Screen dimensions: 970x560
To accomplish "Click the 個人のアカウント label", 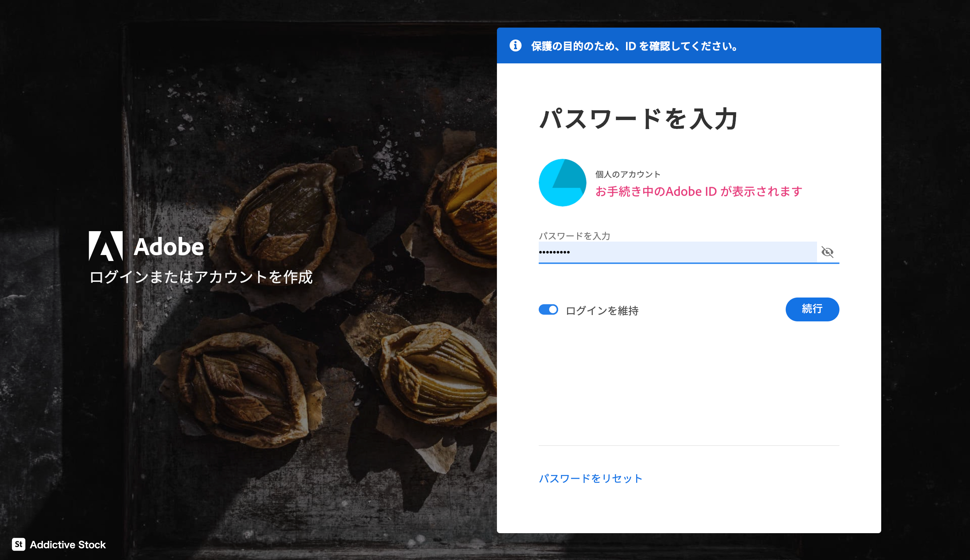I will [x=628, y=174].
